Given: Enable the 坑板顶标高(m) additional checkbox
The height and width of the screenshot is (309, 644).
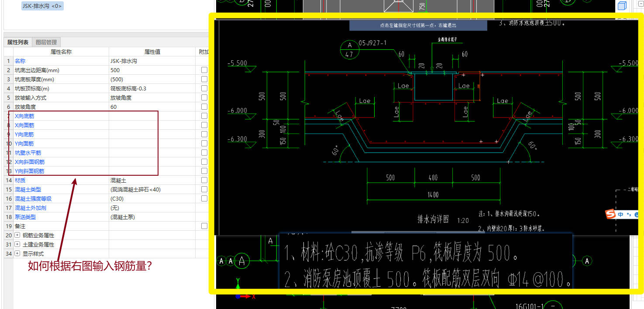Looking at the screenshot, I should [204, 88].
